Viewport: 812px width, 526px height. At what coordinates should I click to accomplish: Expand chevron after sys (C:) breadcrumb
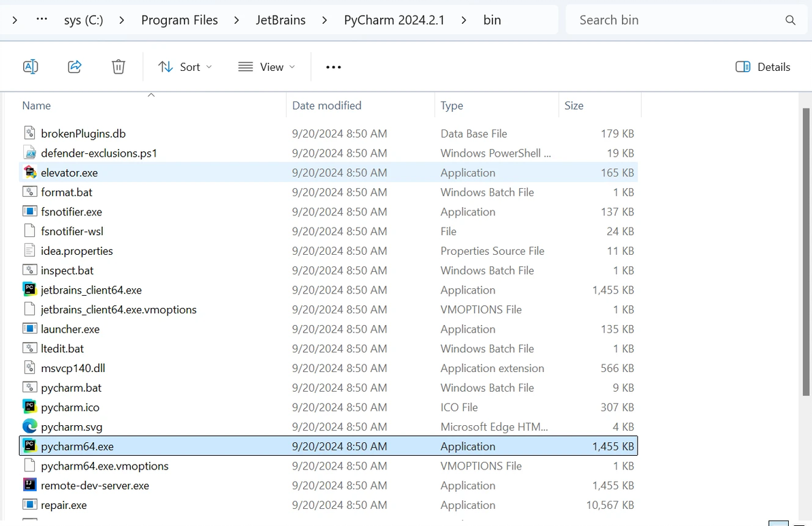[x=122, y=20]
